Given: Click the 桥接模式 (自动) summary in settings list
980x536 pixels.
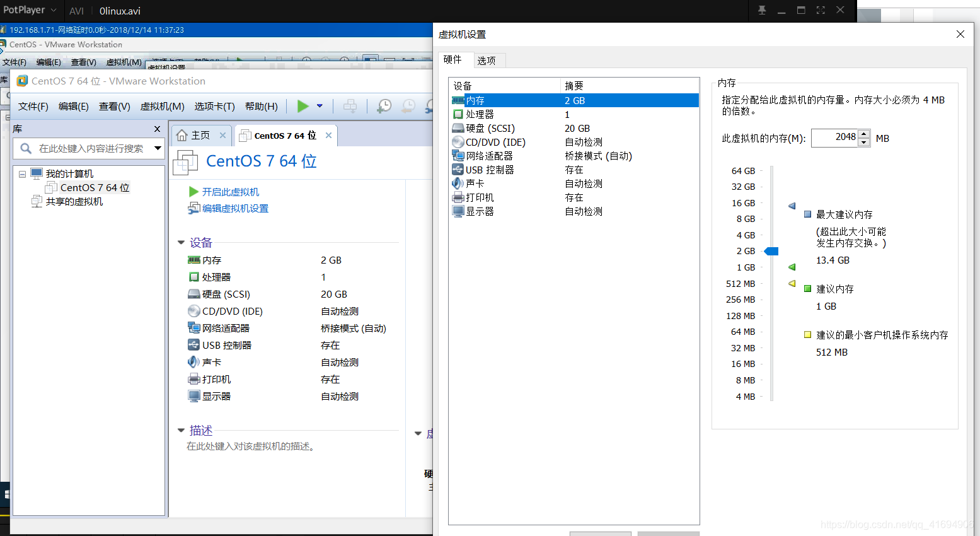Looking at the screenshot, I should tap(599, 156).
